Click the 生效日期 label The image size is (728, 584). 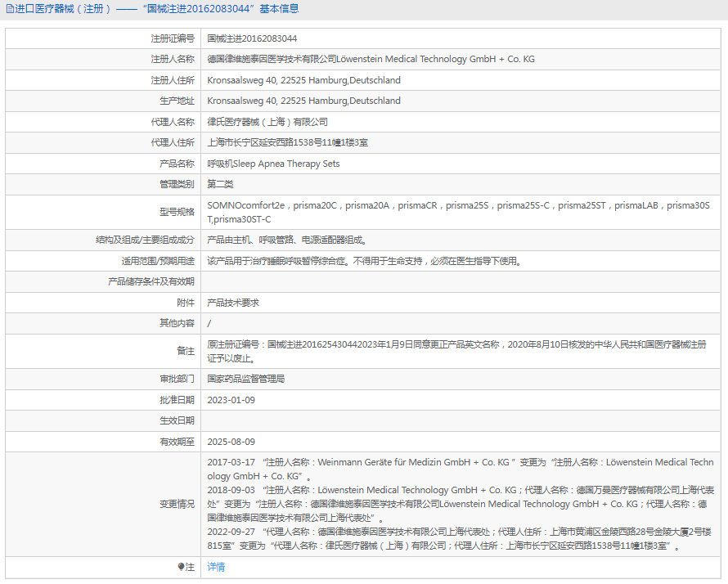[x=178, y=420]
